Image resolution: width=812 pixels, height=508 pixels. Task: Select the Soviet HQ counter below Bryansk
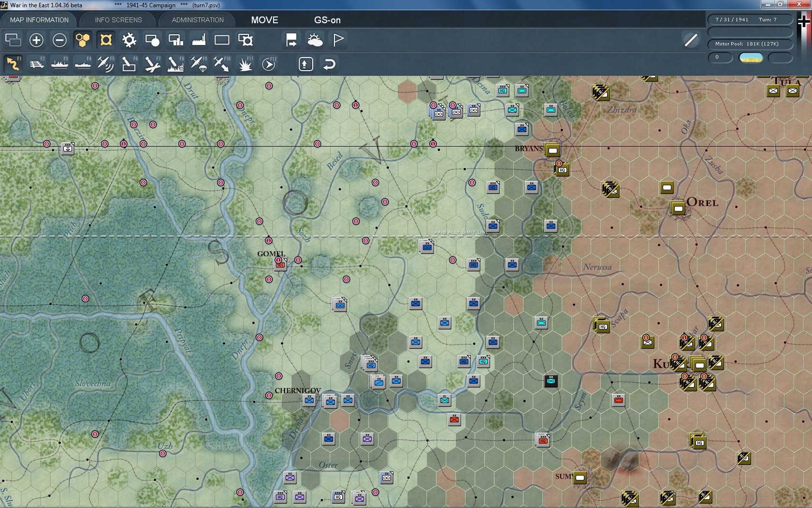[x=562, y=169]
